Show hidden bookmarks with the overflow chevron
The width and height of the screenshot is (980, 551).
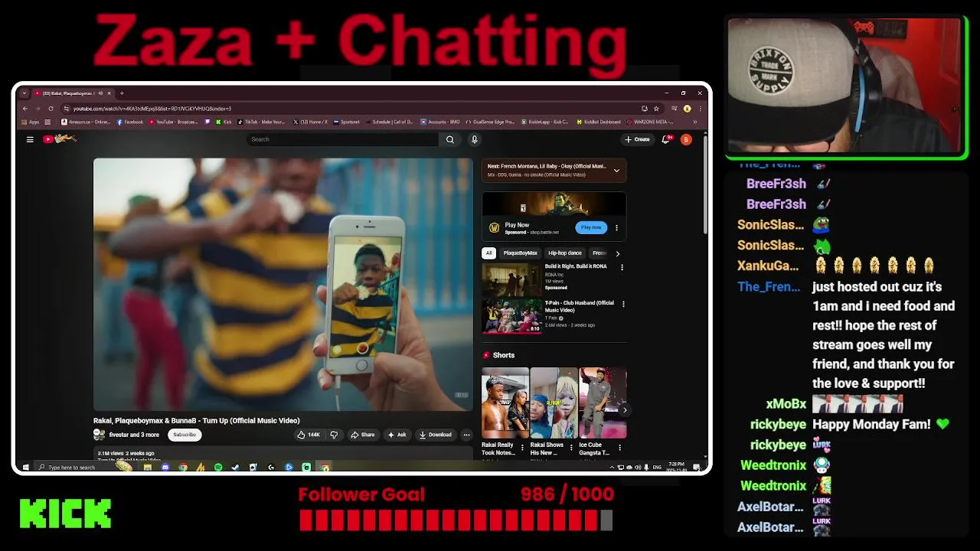click(694, 122)
